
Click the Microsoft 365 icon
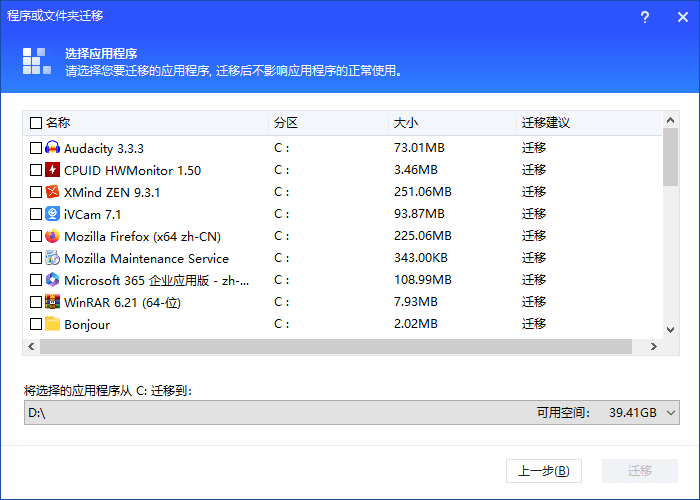(52, 280)
